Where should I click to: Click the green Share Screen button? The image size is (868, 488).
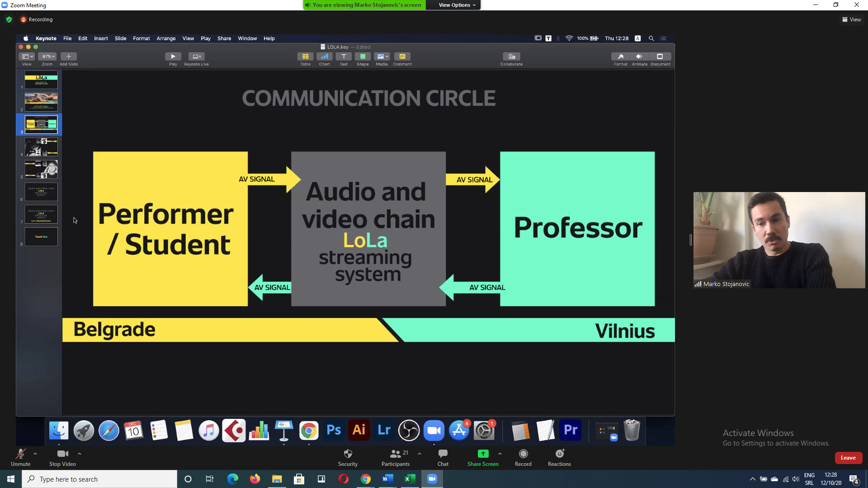coord(483,457)
